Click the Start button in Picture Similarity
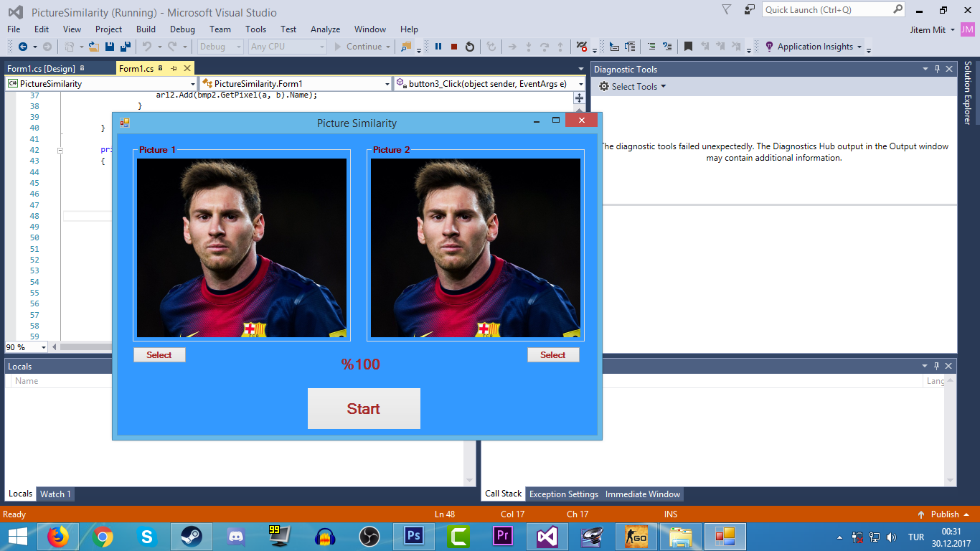 coord(364,409)
